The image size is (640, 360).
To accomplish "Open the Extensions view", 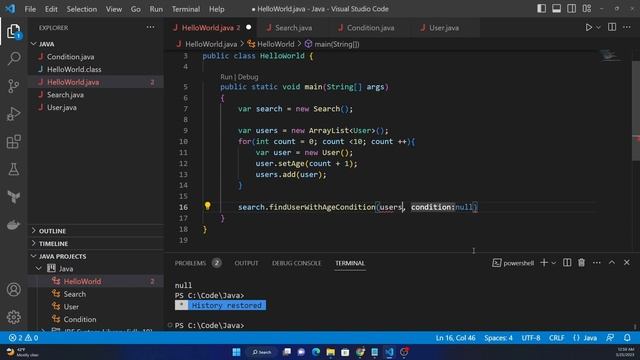I will click(13, 142).
